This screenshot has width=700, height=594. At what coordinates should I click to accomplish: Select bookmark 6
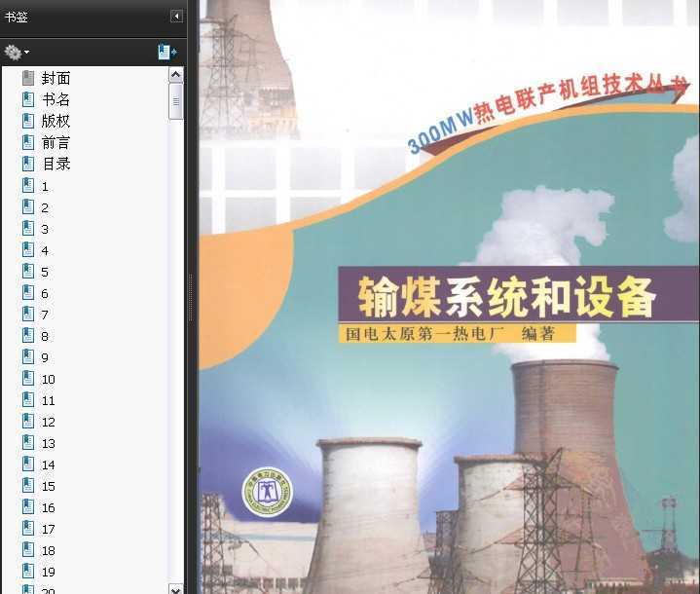click(45, 293)
